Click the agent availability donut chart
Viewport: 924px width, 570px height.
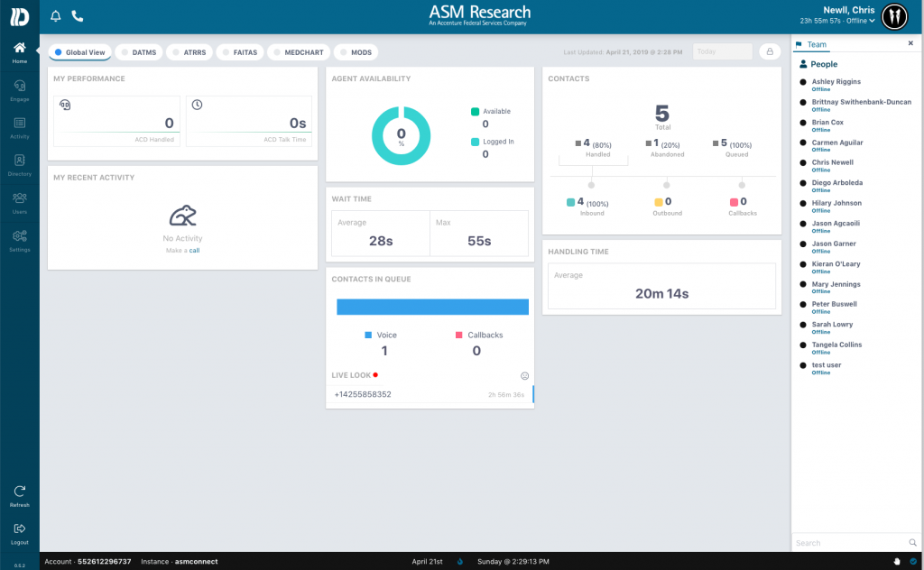[x=401, y=136]
